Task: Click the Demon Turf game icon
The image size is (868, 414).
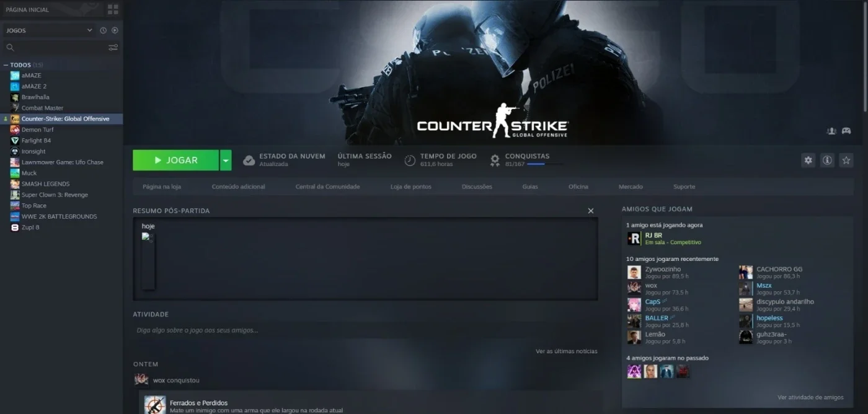Action: point(15,130)
